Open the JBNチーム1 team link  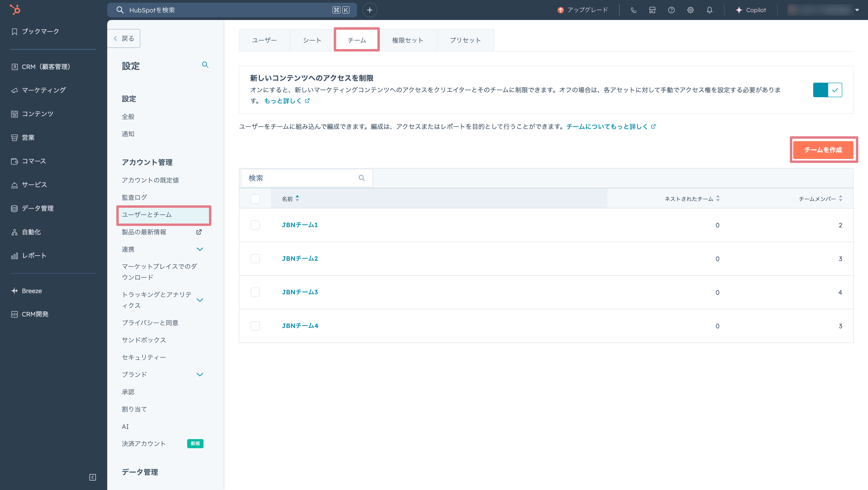pyautogui.click(x=300, y=225)
